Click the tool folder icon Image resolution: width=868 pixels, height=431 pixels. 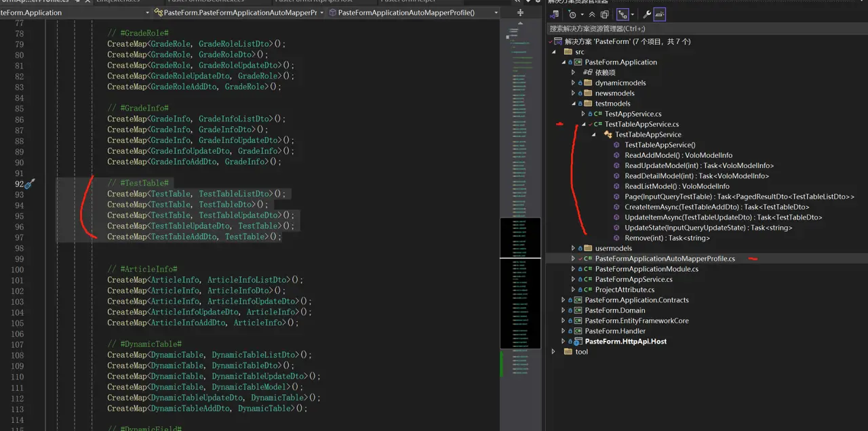pos(568,352)
